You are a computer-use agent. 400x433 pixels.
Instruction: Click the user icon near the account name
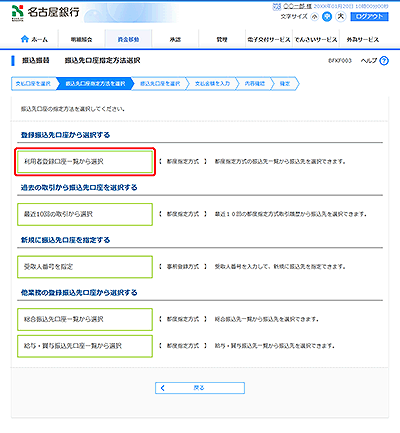coord(277,6)
